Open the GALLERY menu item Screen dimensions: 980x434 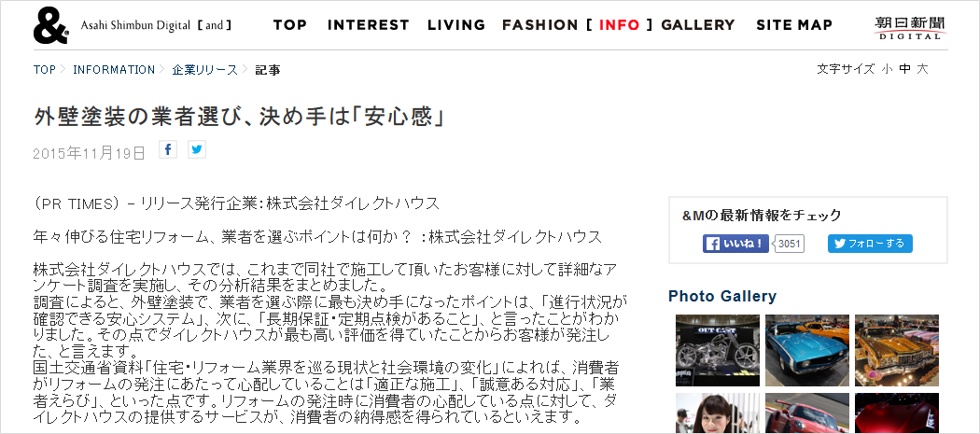click(698, 25)
